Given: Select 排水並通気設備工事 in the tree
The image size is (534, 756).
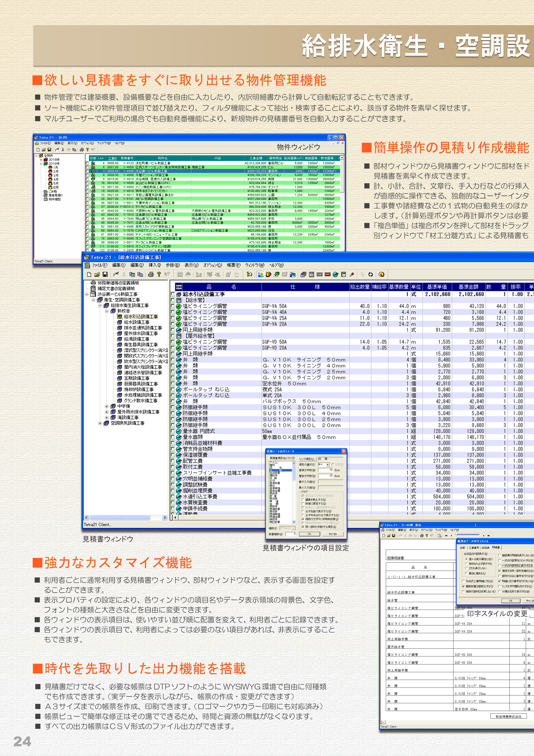Looking at the screenshot, I should 143,328.
